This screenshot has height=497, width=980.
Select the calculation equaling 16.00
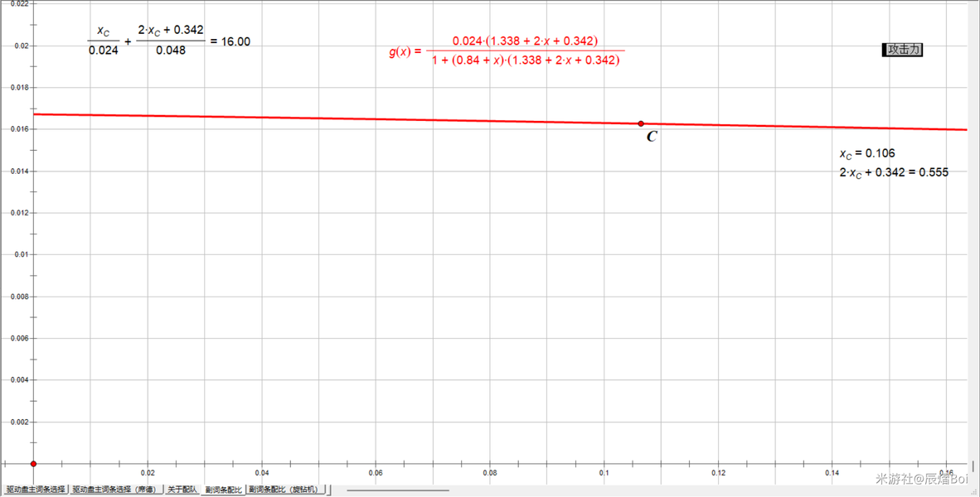coord(169,41)
